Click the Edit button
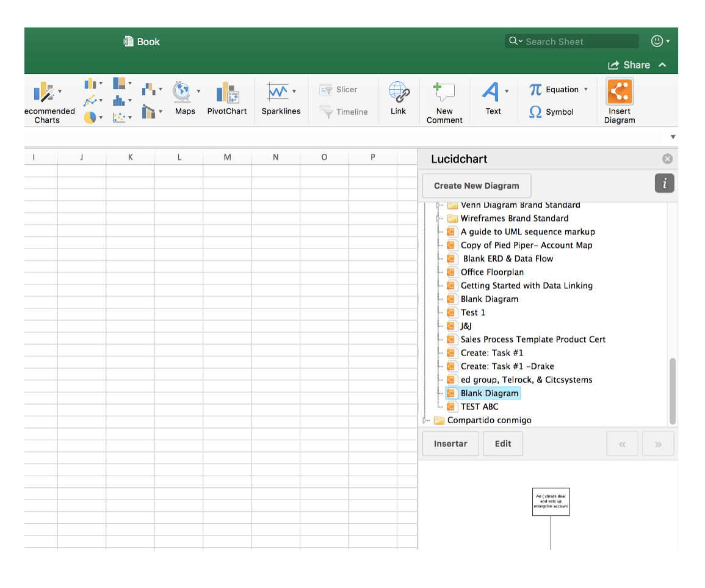 [x=503, y=444]
